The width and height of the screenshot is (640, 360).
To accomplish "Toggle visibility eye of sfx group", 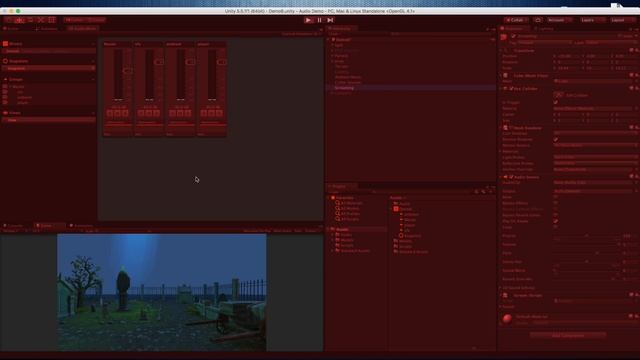I will (x=5, y=92).
